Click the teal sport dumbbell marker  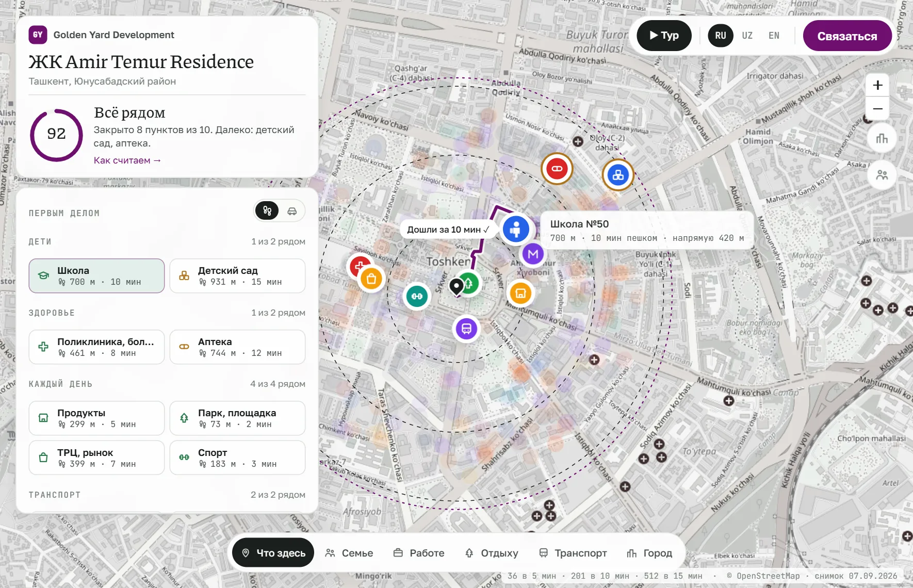417,296
